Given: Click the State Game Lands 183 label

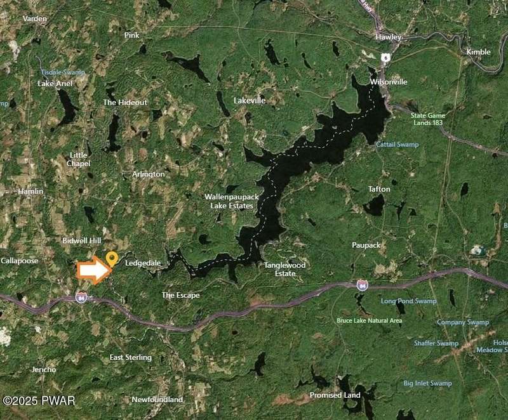Looking at the screenshot, I should click(428, 119).
